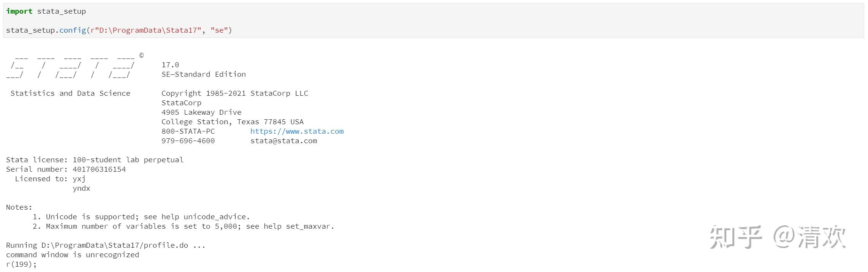The image size is (868, 272).
Task: Click the stata@stata.com email address
Action: click(x=284, y=141)
